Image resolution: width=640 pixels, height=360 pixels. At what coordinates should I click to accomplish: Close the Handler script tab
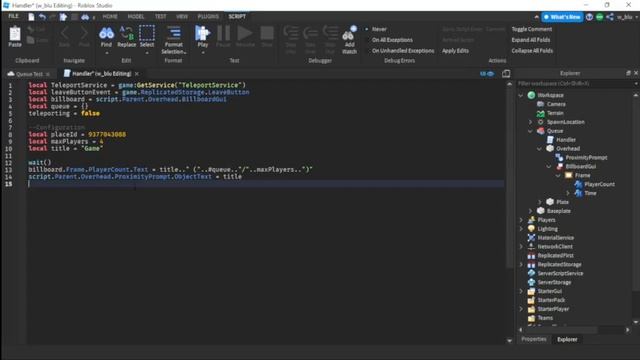point(137,74)
